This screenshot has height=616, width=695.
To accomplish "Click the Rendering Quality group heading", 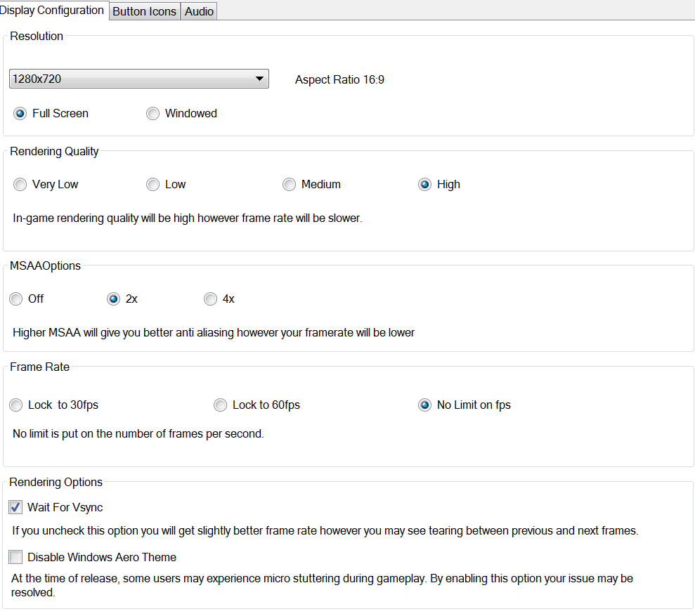I will [x=54, y=152].
